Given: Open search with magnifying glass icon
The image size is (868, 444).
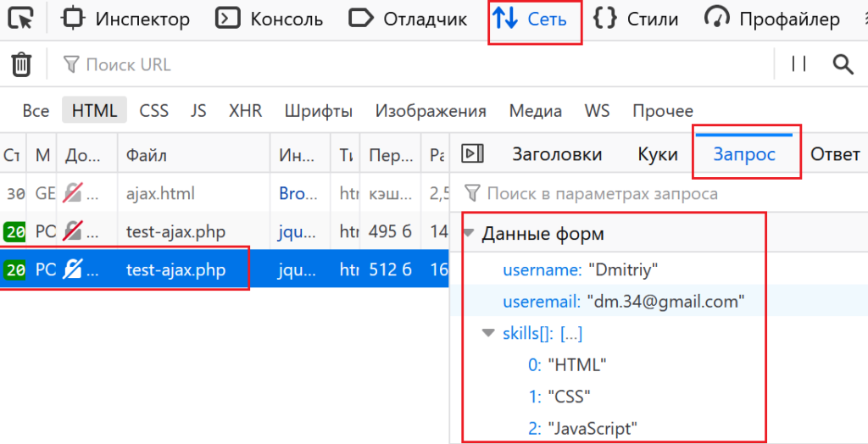Looking at the screenshot, I should coord(842,64).
